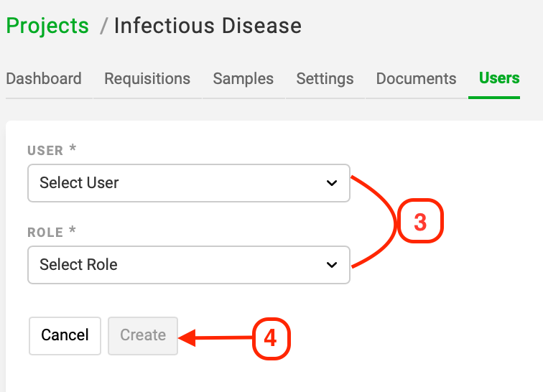Open the Select User dropdown
Image resolution: width=543 pixels, height=392 pixels.
189,183
